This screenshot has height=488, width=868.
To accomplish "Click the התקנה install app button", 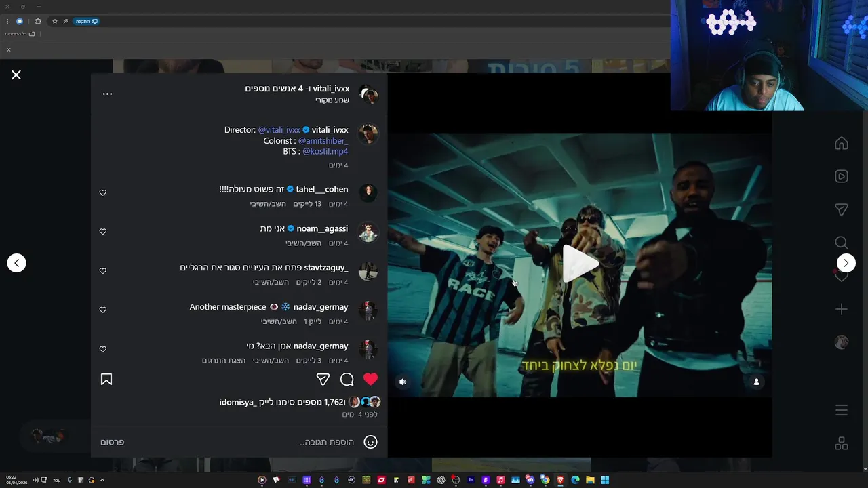I will click(x=86, y=22).
